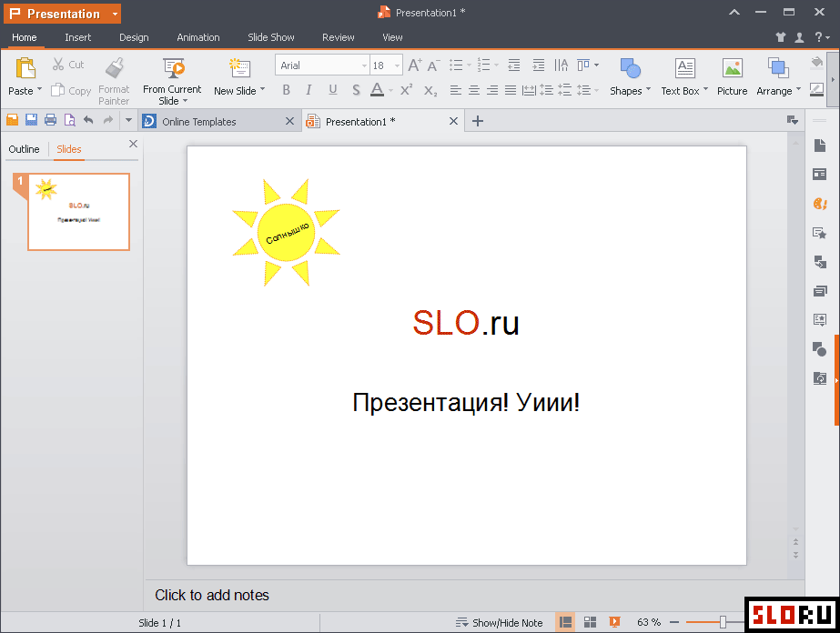This screenshot has width=840, height=633.
Task: Justify text alignment
Action: [x=511, y=90]
